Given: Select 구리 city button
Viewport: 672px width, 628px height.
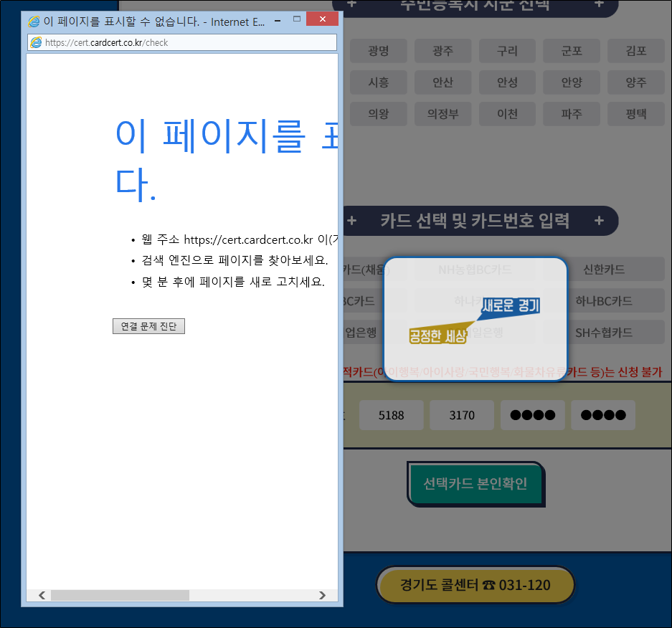Looking at the screenshot, I should 508,51.
